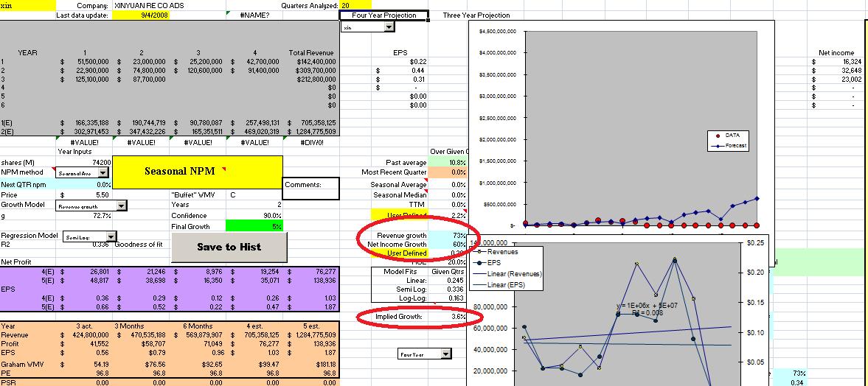Select the Three Year Projection cell
The width and height of the screenshot is (868, 386).
coord(476,15)
